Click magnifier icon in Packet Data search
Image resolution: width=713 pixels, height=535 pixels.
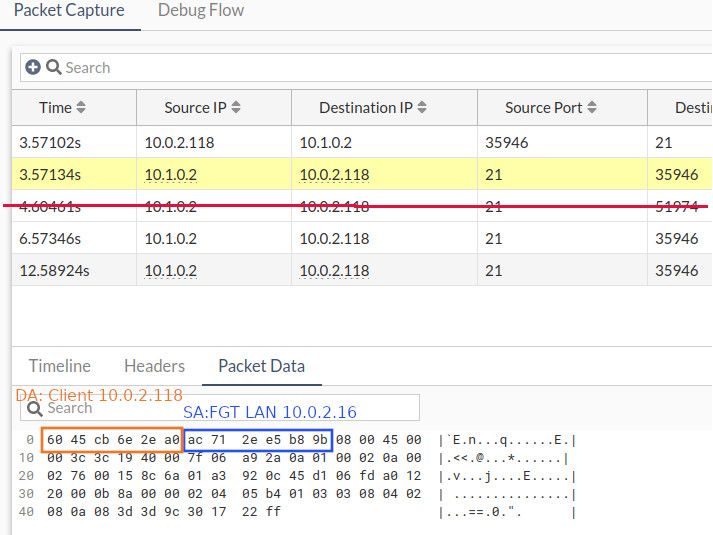point(35,408)
